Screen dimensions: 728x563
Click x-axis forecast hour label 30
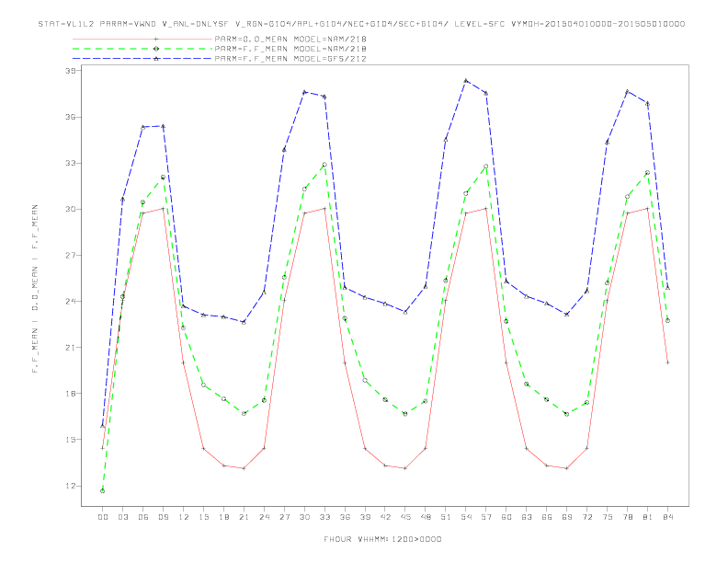coord(304,517)
